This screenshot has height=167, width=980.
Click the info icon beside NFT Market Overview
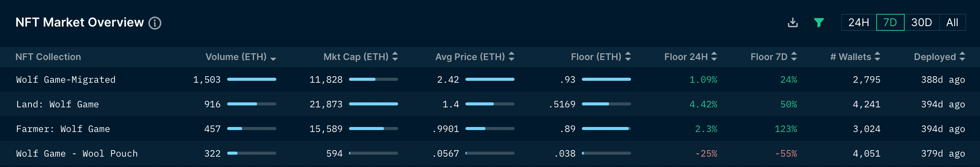155,23
